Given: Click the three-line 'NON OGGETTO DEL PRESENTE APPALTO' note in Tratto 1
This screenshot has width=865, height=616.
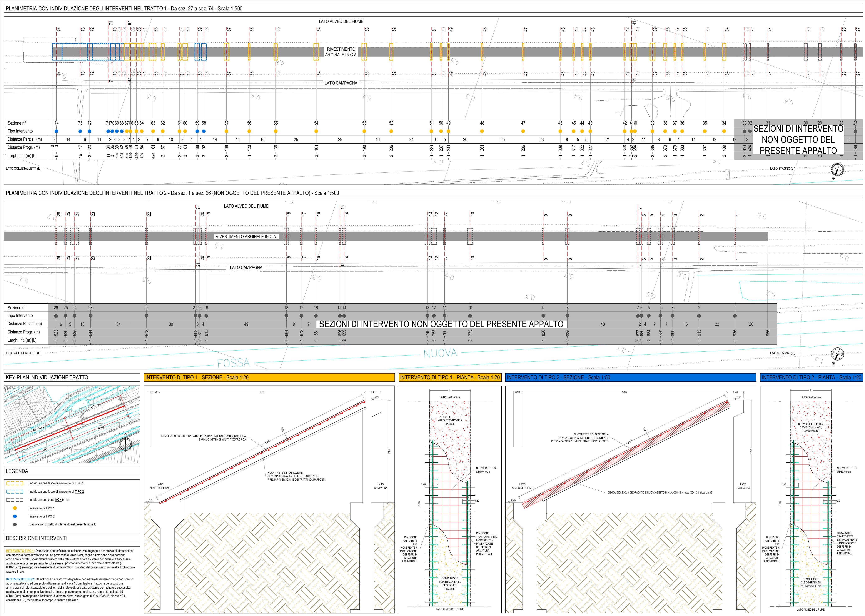Looking at the screenshot, I should coord(798,140).
